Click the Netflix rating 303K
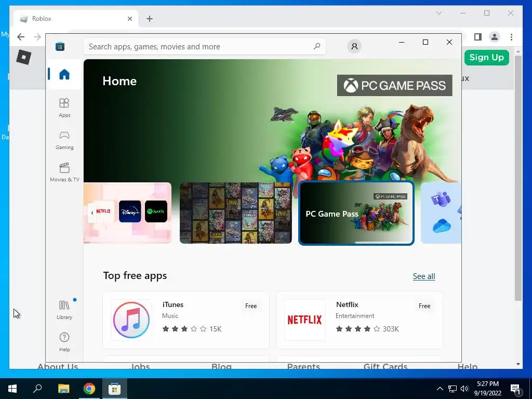Screen dimensions: 532x399 pos(367,329)
